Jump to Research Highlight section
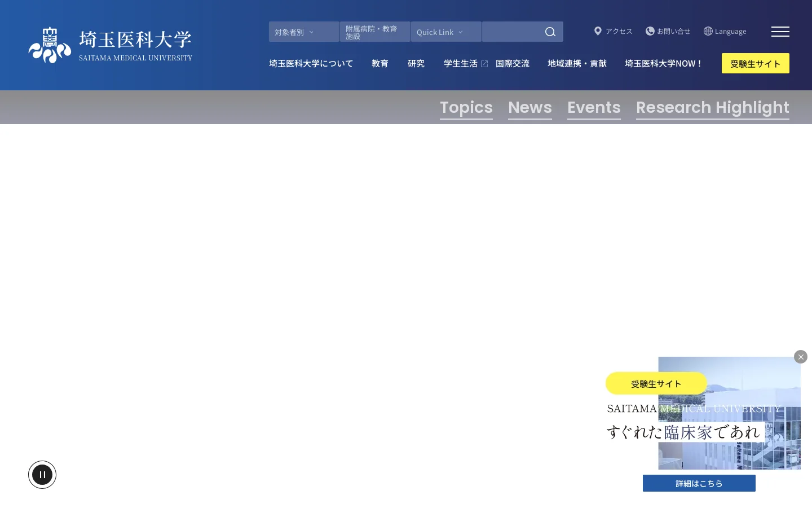Image resolution: width=812 pixels, height=508 pixels. point(713,107)
